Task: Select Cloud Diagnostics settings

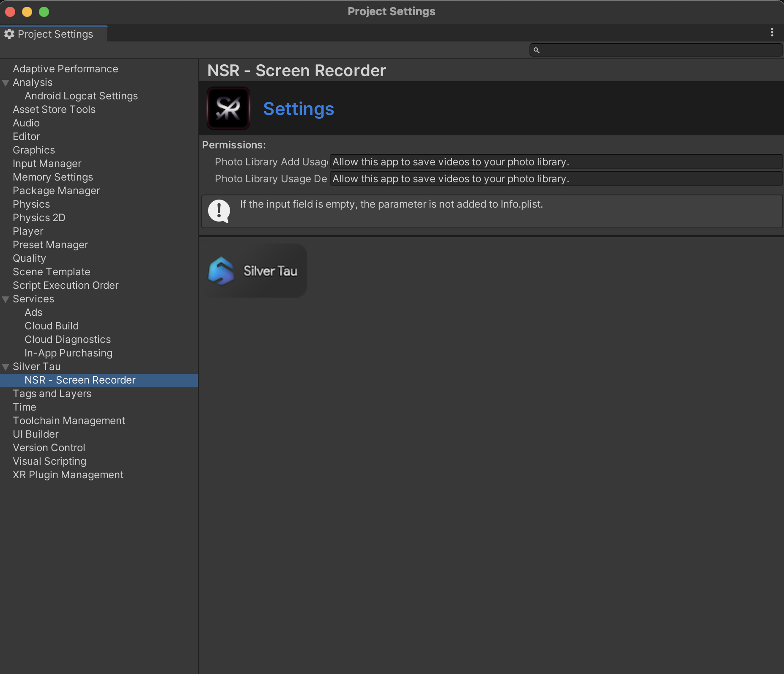Action: [x=68, y=340]
